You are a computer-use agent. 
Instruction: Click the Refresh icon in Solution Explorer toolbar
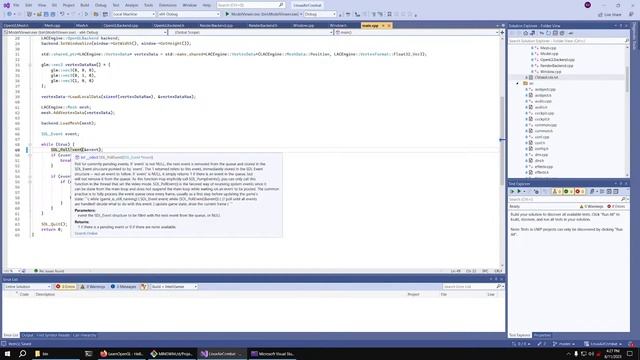coord(548,33)
